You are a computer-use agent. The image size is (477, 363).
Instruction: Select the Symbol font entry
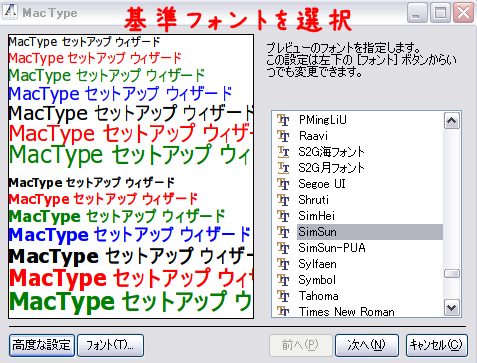tap(317, 280)
